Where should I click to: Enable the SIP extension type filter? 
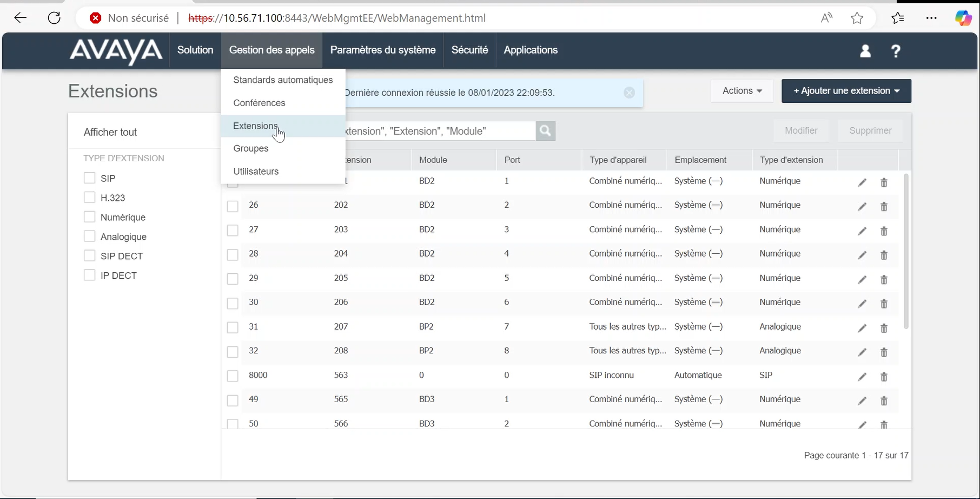point(90,178)
